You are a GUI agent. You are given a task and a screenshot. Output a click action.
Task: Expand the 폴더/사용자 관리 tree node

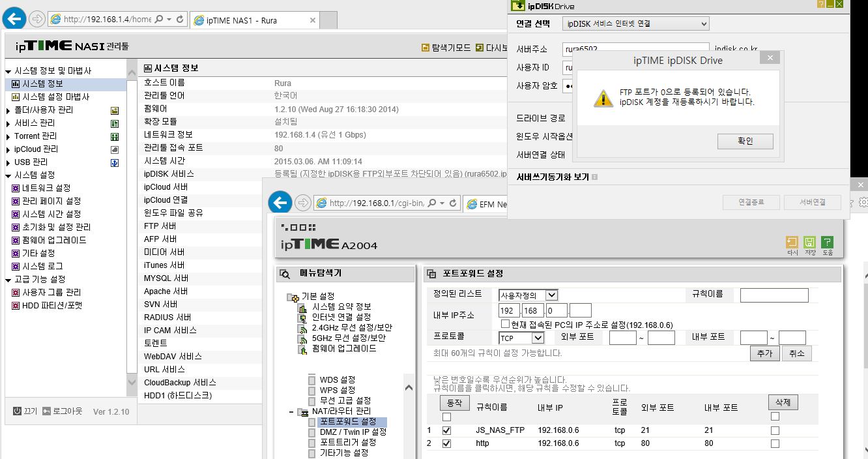tap(8, 110)
